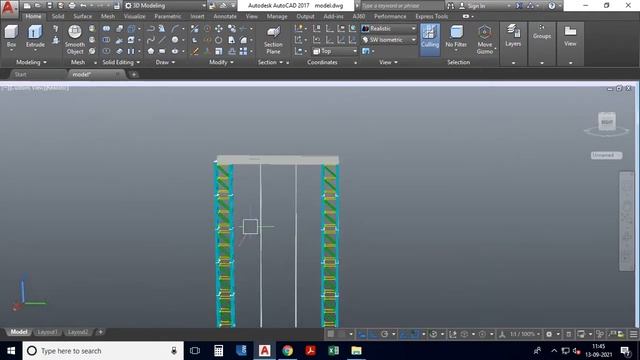Open the No Filter selection filter
This screenshot has width=640, height=360.
click(456, 37)
